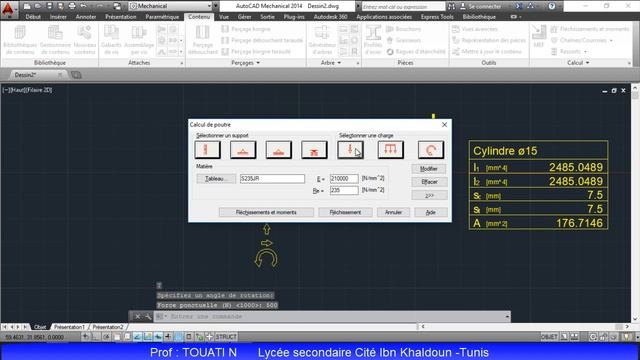This screenshot has width=640, height=360.
Task: Click the Undo arrow in quick access toolbar
Action: pyautogui.click(x=84, y=6)
